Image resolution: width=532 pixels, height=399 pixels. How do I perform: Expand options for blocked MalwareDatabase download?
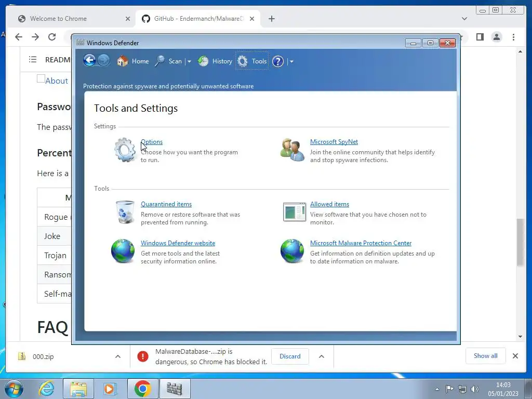click(322, 356)
